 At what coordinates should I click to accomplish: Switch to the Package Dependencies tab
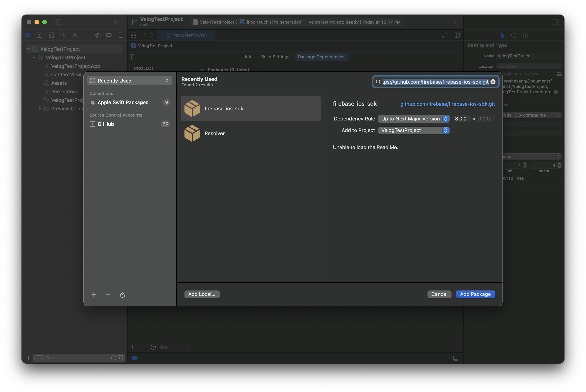[x=321, y=57]
